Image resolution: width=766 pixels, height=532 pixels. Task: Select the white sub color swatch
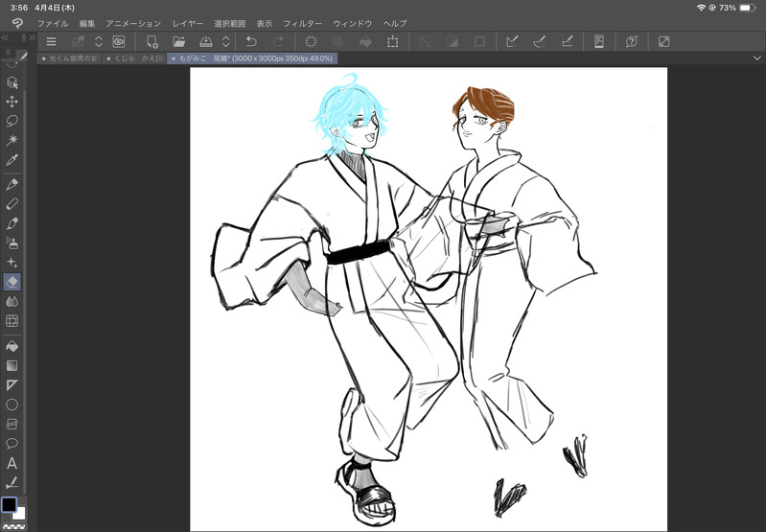pos(20,514)
